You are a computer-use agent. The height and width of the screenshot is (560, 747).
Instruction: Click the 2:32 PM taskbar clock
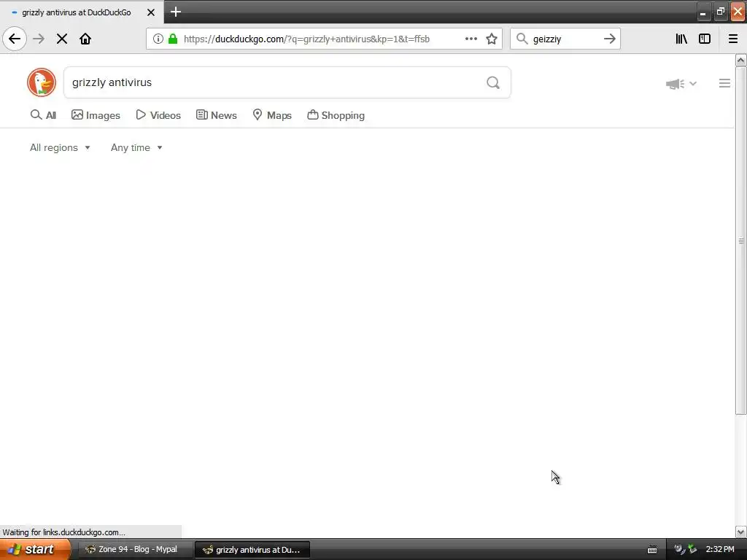[x=720, y=550]
